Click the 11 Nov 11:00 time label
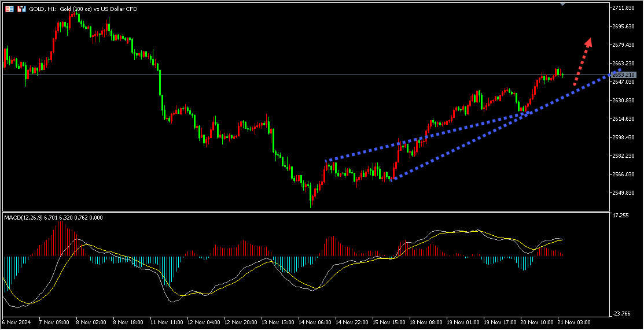Viewport: 644px width, 330px height. pyautogui.click(x=167, y=321)
